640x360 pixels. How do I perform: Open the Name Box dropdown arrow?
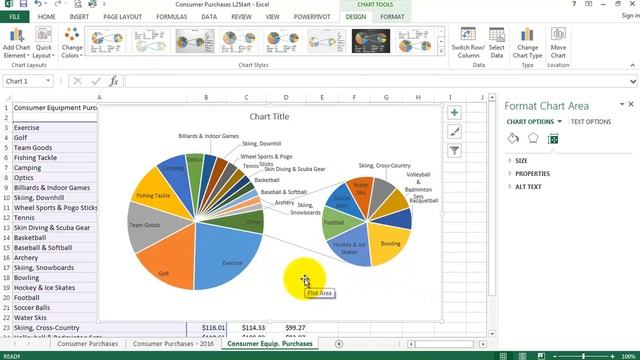[x=48, y=81]
